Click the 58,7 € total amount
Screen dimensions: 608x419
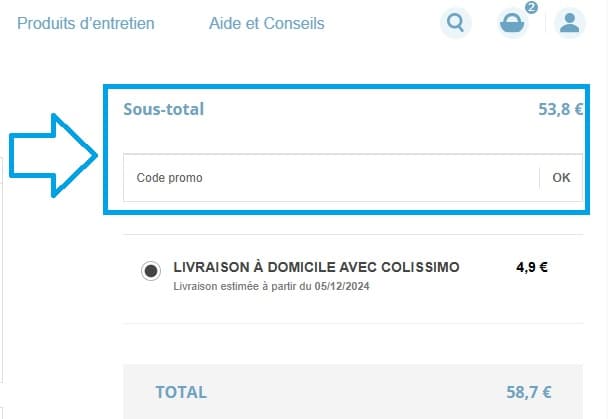[x=529, y=392]
